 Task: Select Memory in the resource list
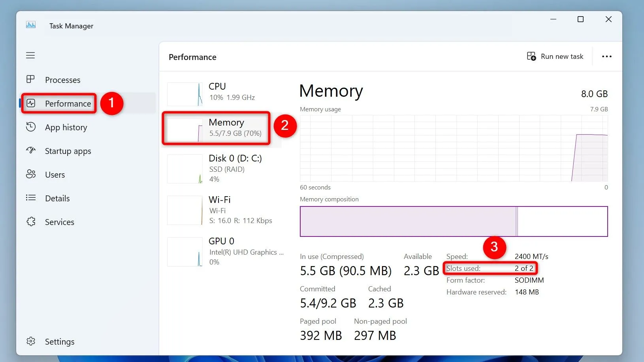226,128
